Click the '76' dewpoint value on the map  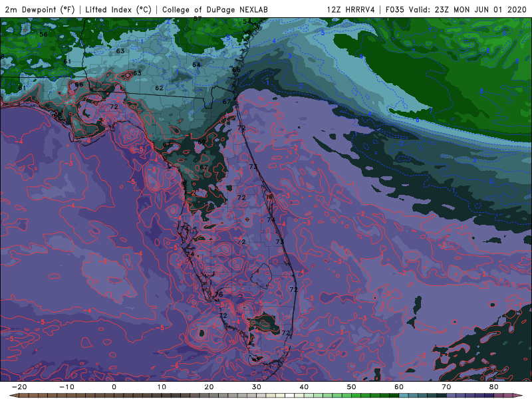tap(219, 294)
